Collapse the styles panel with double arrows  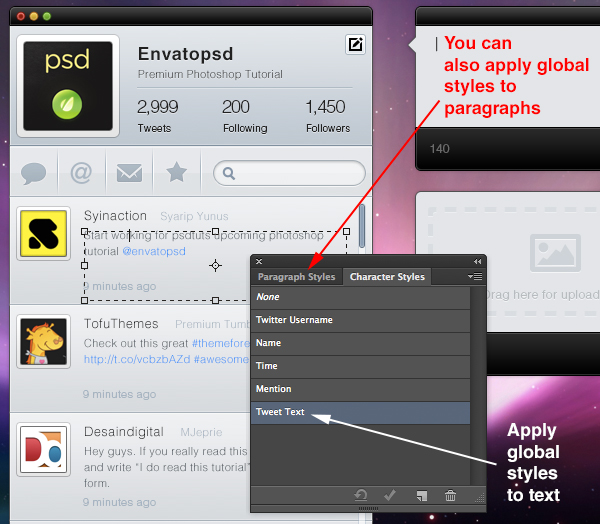click(477, 261)
